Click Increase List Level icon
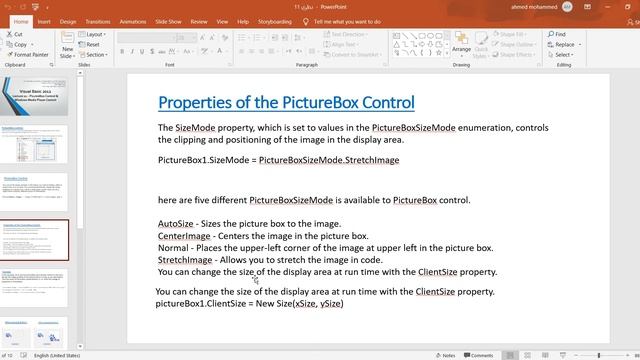The height and width of the screenshot is (360, 640). click(285, 38)
